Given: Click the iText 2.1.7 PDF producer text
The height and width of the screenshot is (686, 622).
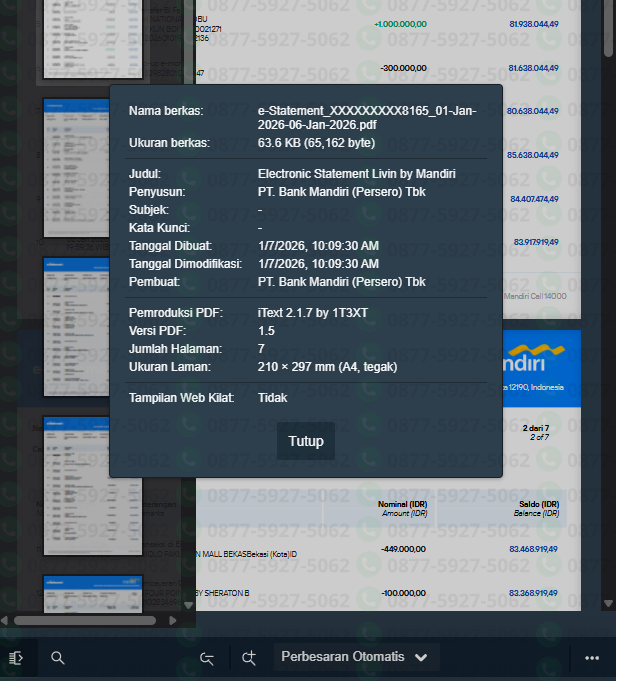Looking at the screenshot, I should 312,313.
